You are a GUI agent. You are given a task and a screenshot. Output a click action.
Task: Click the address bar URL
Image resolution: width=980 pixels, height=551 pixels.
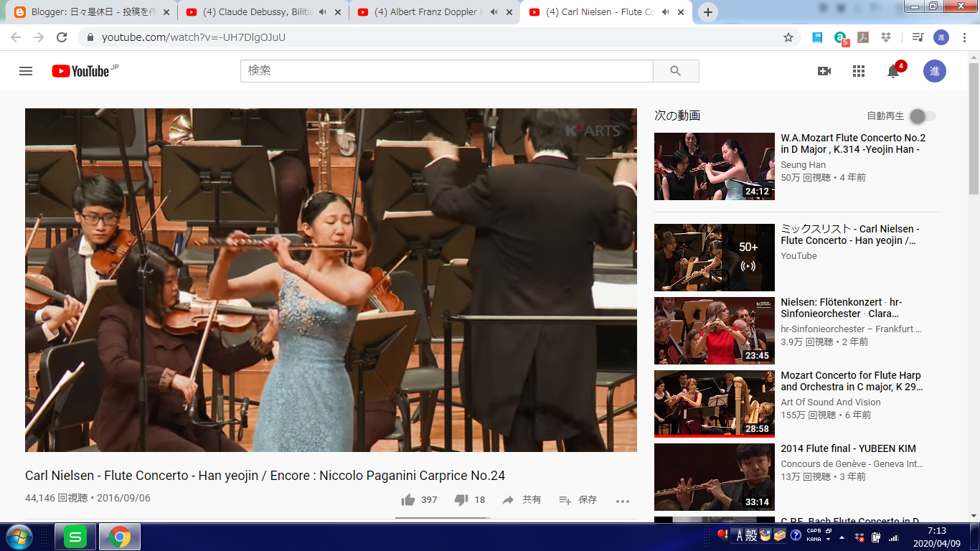click(x=194, y=37)
